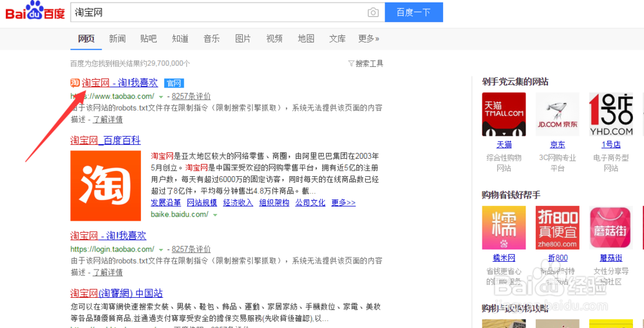Switch to the 地图 tab
Screen dimensions: 644x328
(306, 39)
